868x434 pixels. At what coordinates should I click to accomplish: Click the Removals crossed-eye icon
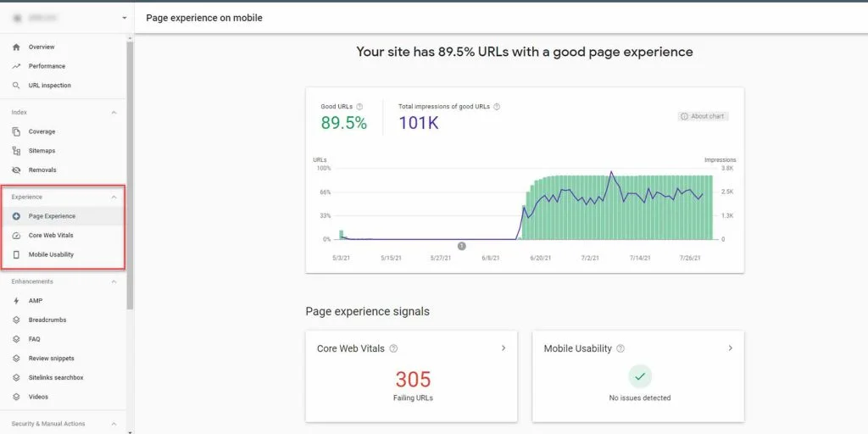click(x=16, y=170)
